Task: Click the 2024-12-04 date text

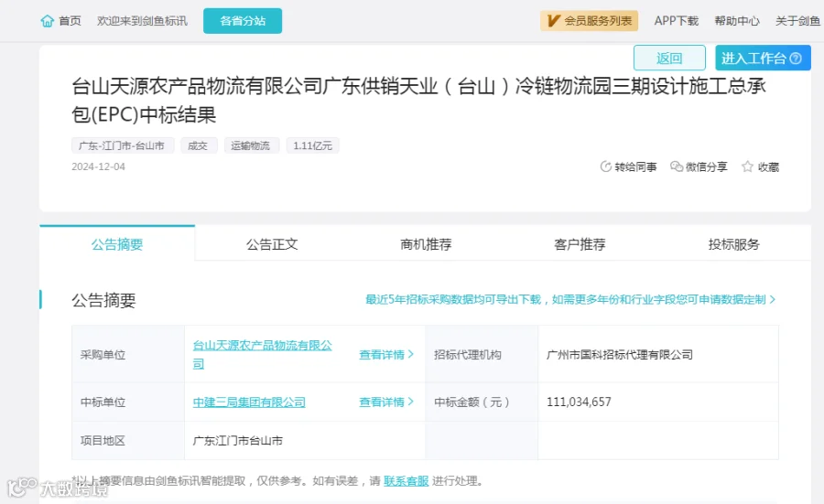Action: [x=98, y=167]
